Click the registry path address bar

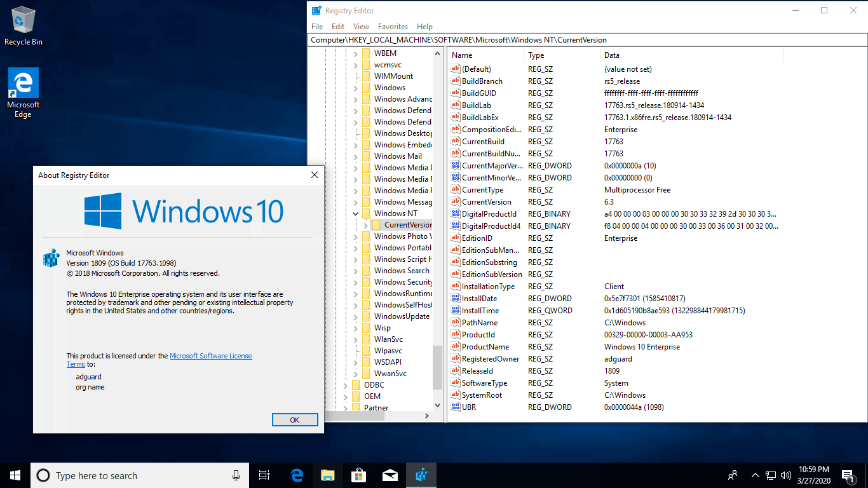tap(587, 40)
